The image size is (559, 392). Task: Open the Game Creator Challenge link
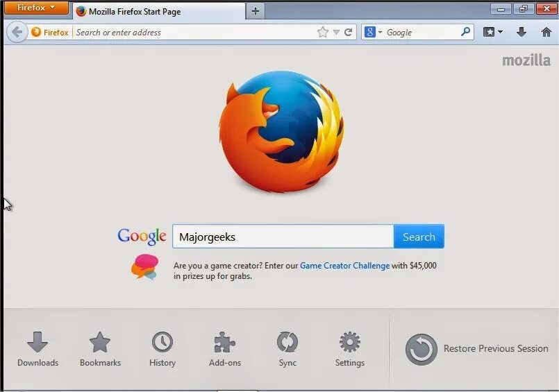[344, 266]
